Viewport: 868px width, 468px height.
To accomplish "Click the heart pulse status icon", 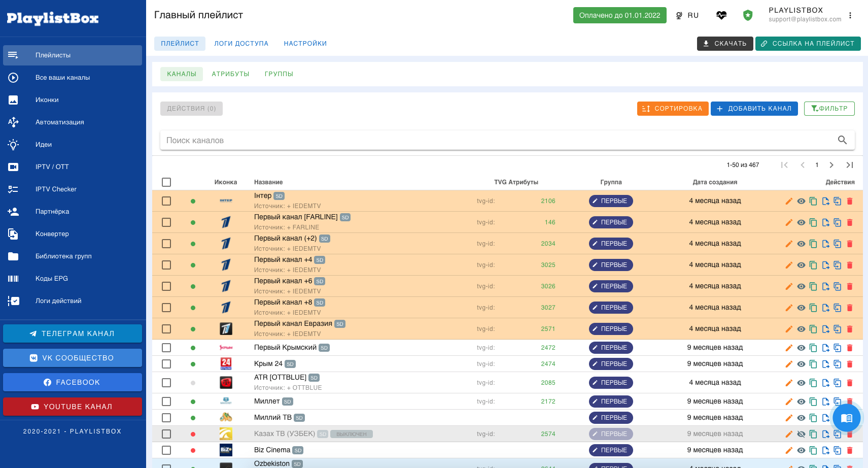I will pyautogui.click(x=721, y=15).
